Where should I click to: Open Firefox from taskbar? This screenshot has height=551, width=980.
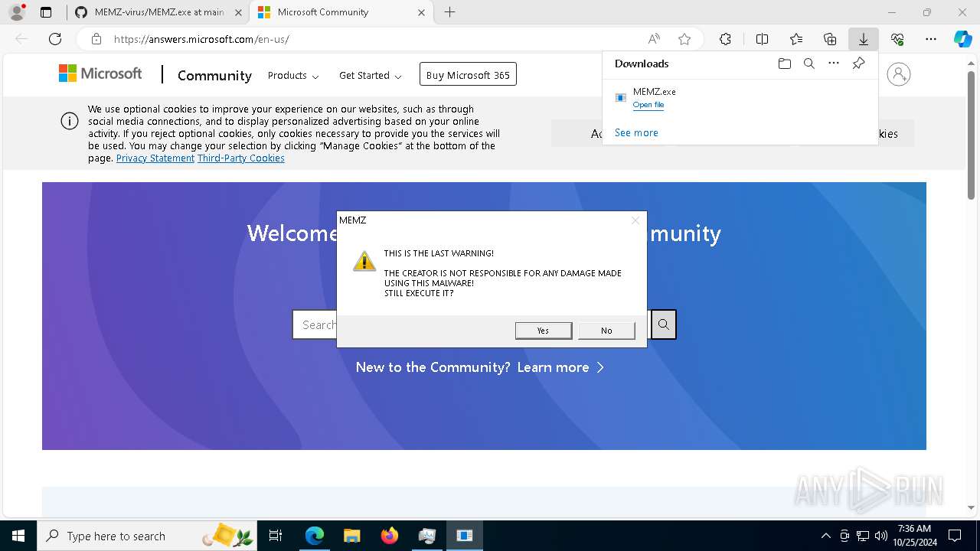point(389,536)
